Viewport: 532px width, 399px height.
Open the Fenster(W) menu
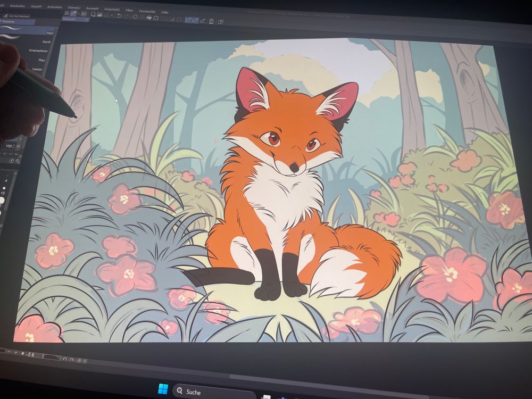(x=147, y=12)
